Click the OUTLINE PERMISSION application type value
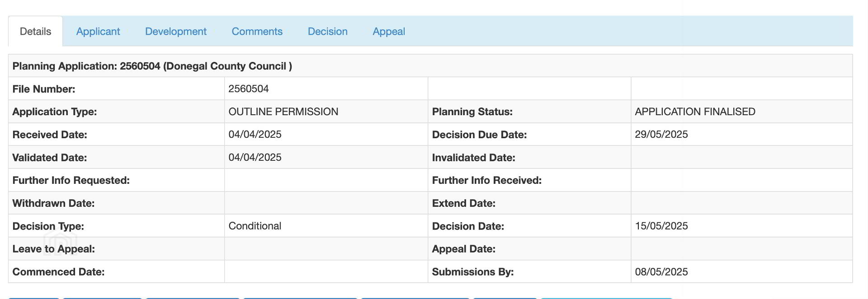This screenshot has height=299, width=868. (283, 112)
